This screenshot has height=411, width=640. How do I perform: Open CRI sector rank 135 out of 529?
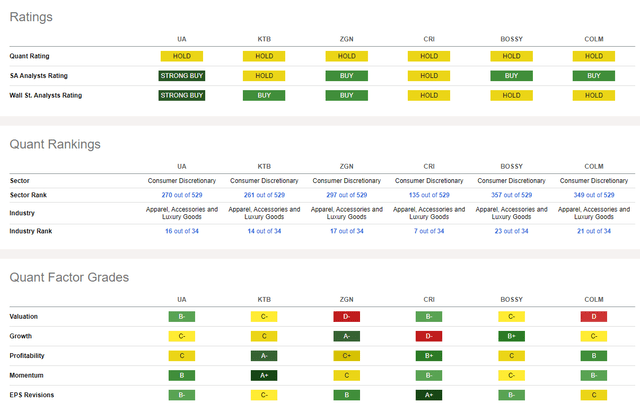click(429, 195)
